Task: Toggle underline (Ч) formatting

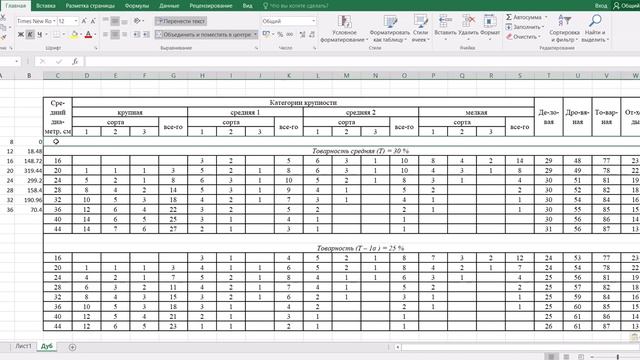Action: coord(40,35)
